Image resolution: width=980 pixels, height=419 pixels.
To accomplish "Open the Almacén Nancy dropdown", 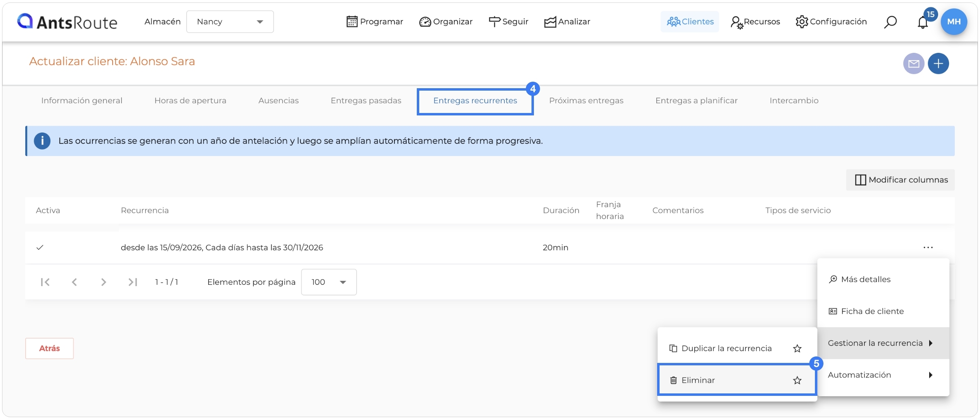I will [230, 22].
